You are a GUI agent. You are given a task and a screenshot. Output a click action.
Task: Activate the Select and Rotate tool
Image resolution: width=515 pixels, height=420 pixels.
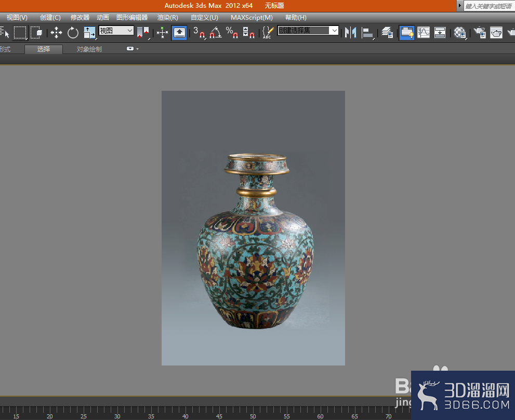(x=73, y=33)
